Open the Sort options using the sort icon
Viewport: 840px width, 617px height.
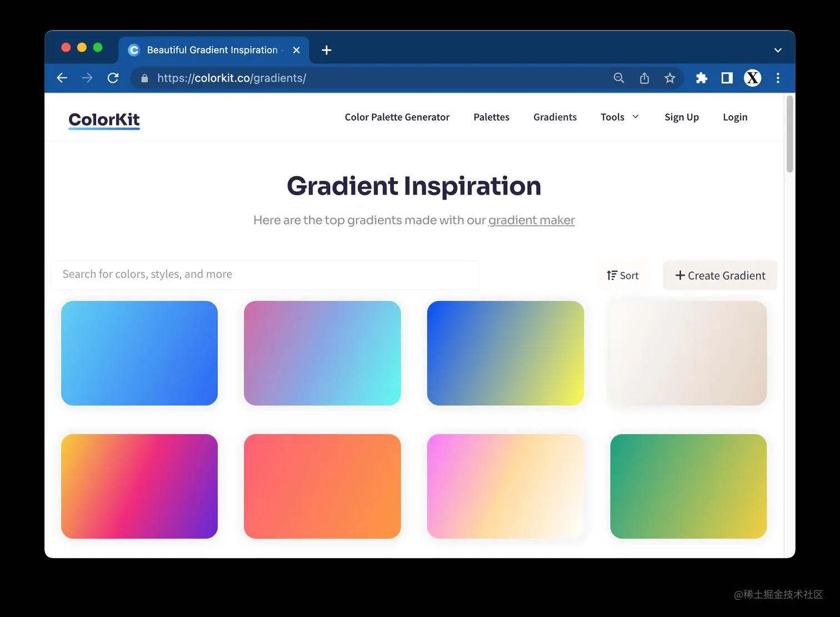click(612, 275)
